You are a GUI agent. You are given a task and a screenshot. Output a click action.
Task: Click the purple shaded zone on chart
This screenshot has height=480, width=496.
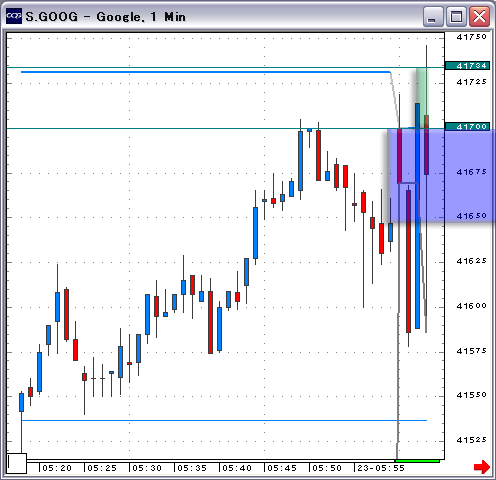(441, 176)
